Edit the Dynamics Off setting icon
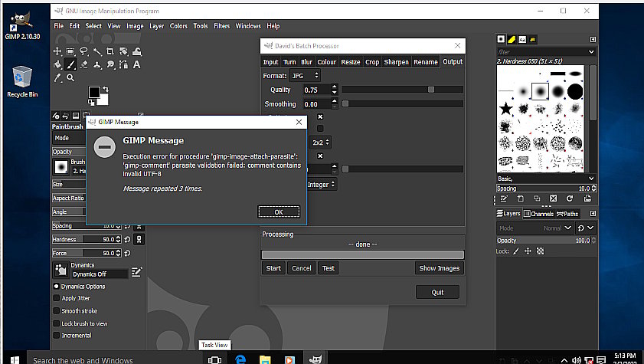This screenshot has width=644, height=364. (136, 271)
